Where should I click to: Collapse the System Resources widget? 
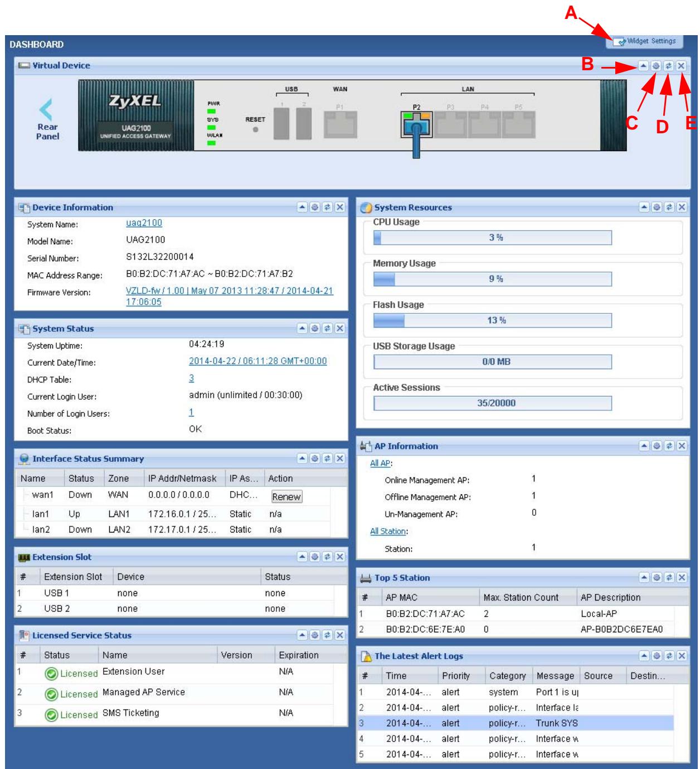pos(644,207)
